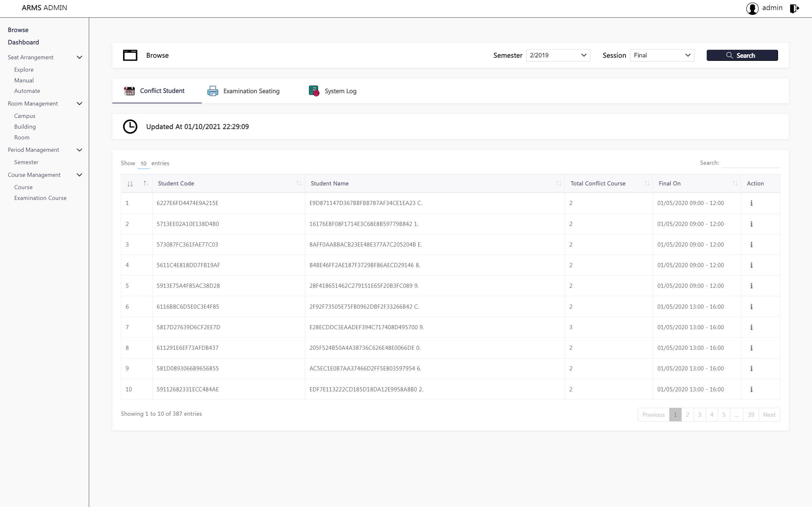812x507 pixels.
Task: Open the Semester dropdown 2/2019
Action: click(x=558, y=55)
